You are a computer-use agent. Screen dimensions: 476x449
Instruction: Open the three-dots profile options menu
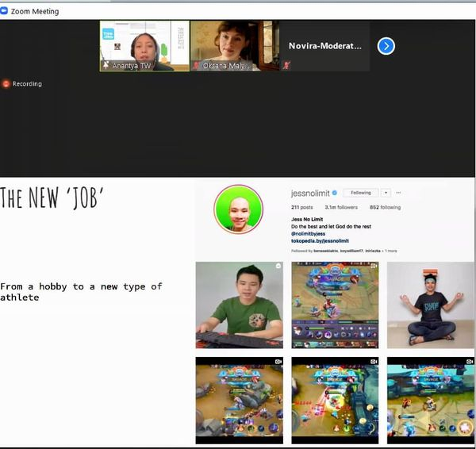pos(398,192)
